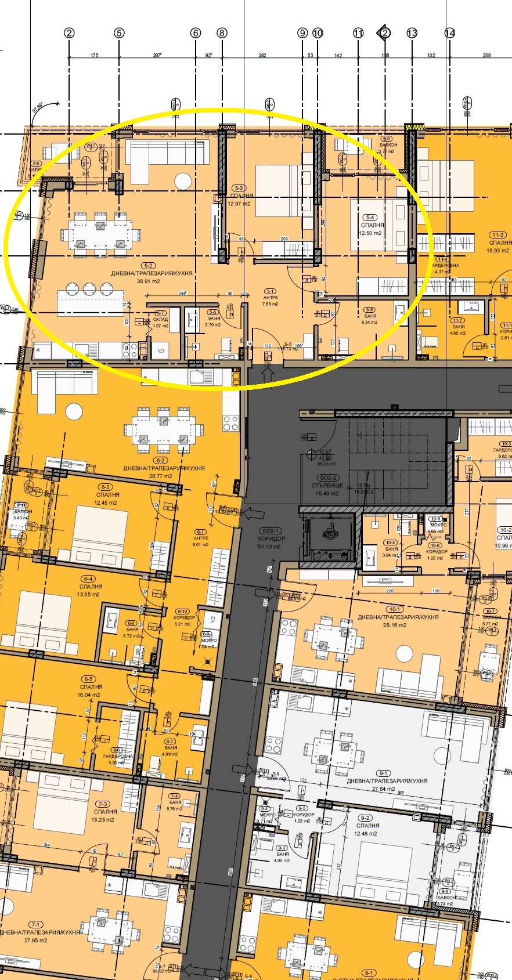512x980 pixels.
Task: Click the grid axis bubble numbered 13
Action: click(x=412, y=33)
